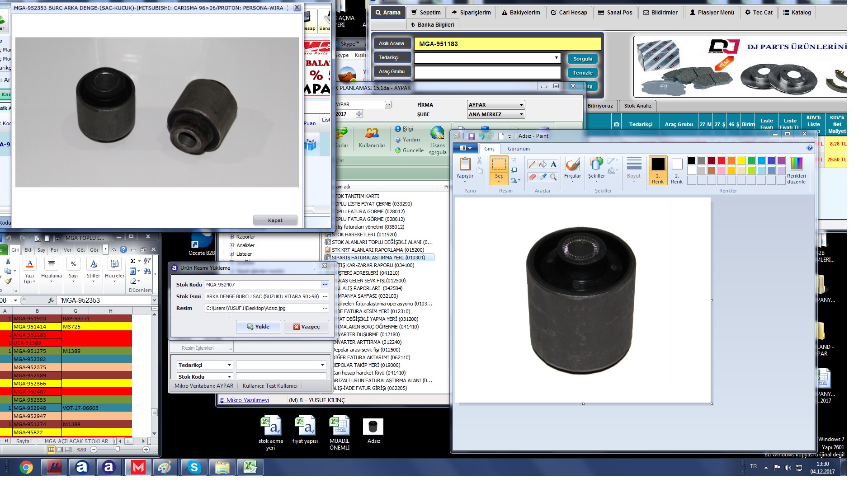
Task: Click the Resize icon in Paint's Resim group
Action: click(514, 170)
